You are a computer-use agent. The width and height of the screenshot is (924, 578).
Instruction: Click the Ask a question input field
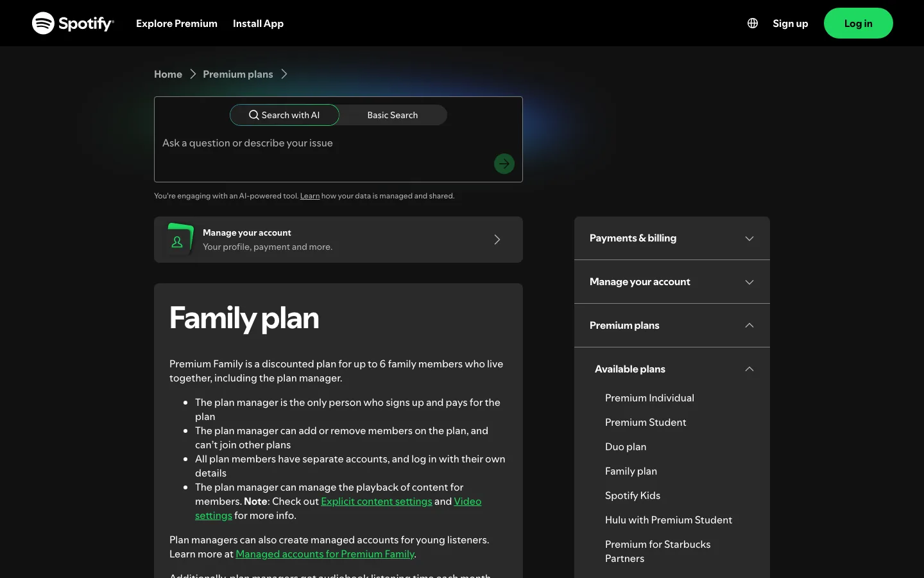tap(338, 143)
